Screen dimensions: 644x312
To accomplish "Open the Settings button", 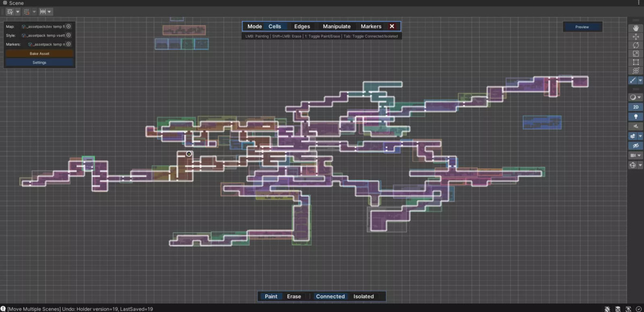I will [x=39, y=62].
